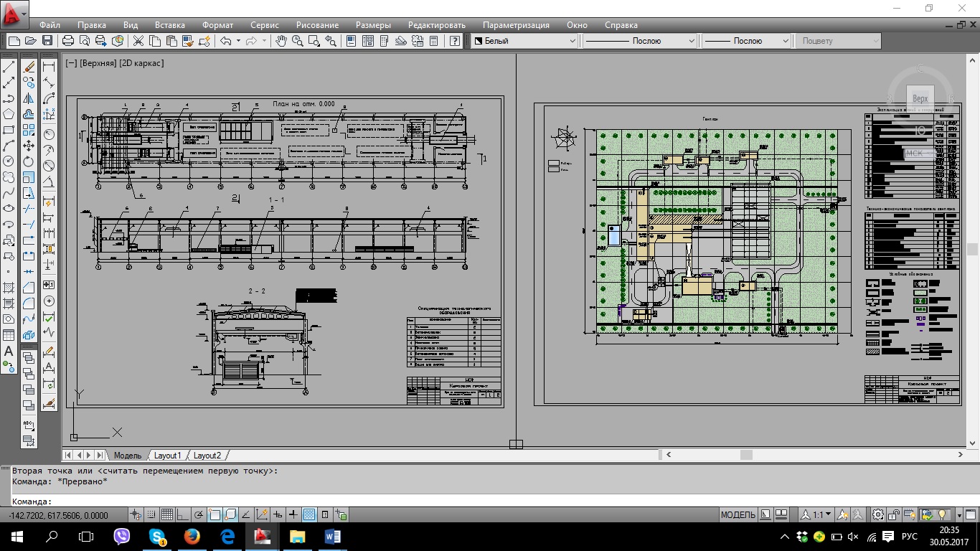Select the Rectangle draw tool
This screenshot has height=551, width=980.
(9, 130)
